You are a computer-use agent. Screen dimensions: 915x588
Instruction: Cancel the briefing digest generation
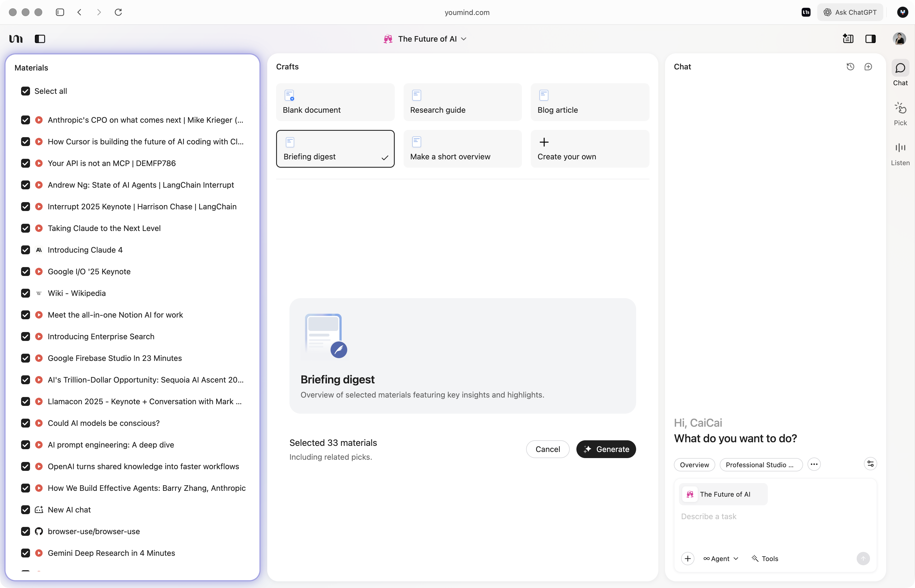click(547, 449)
